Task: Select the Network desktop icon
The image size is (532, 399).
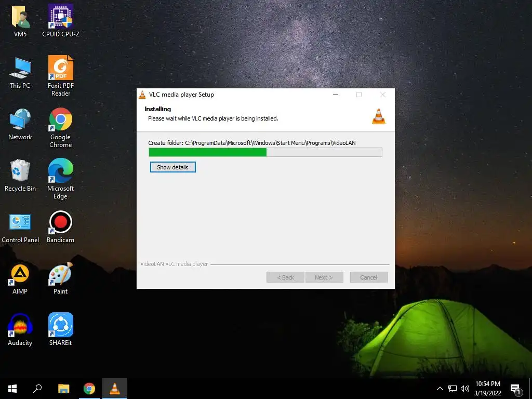Action: click(x=20, y=124)
